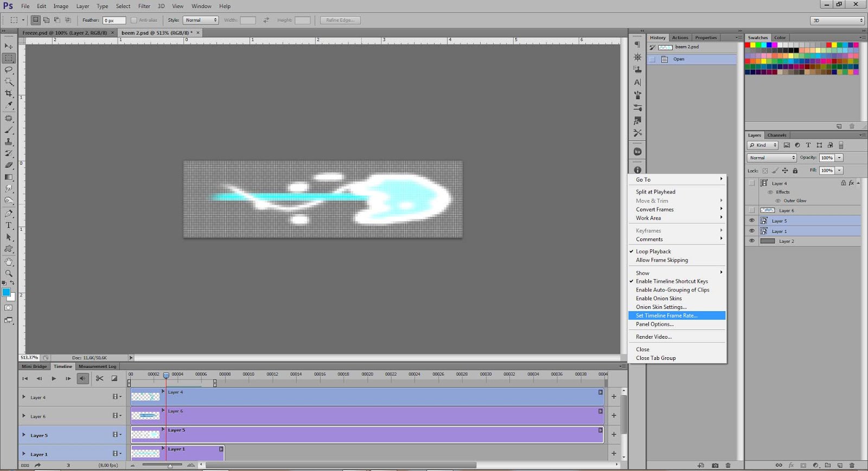Click the delete layer trash icon
The height and width of the screenshot is (471, 868).
pyautogui.click(x=852, y=466)
